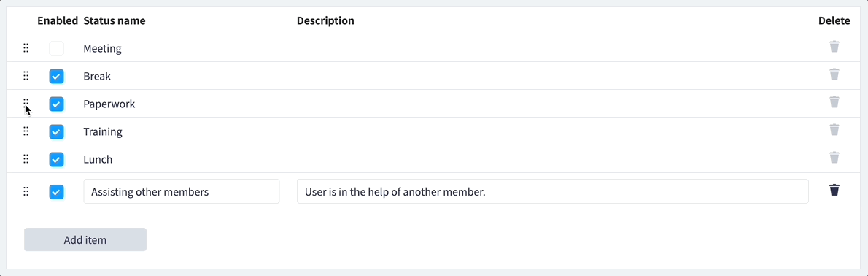Click drag handle of Assisting other members
The height and width of the screenshot is (276, 868).
point(26,192)
